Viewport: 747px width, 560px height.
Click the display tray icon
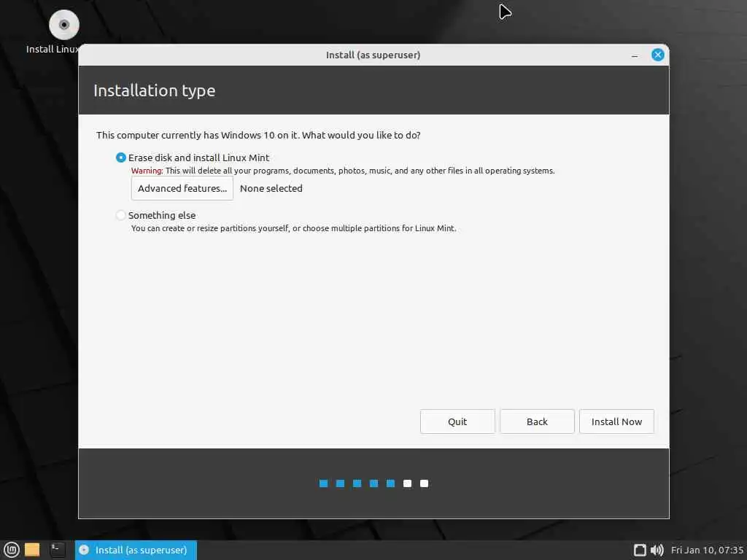[x=640, y=550]
